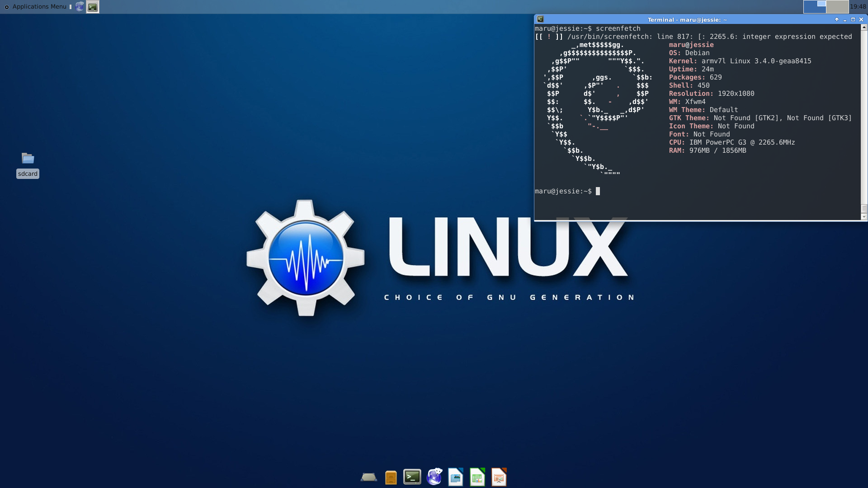This screenshot has height=488, width=868.
Task: Click the terminal scrollbar down arrow
Action: point(864,217)
